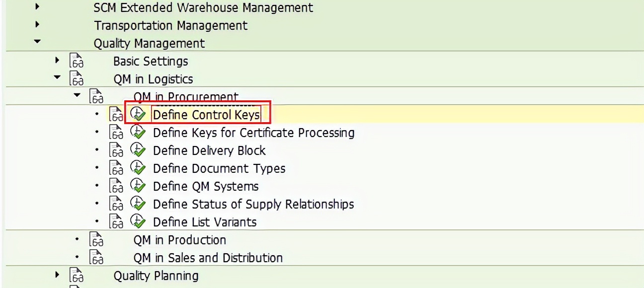Select QM in Sales and Distribution
Screen dimensions: 644x288
[208, 258]
